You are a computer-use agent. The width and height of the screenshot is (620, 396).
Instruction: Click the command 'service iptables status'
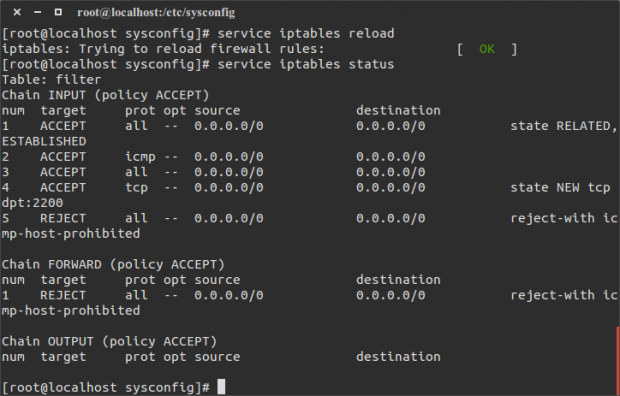click(x=306, y=64)
